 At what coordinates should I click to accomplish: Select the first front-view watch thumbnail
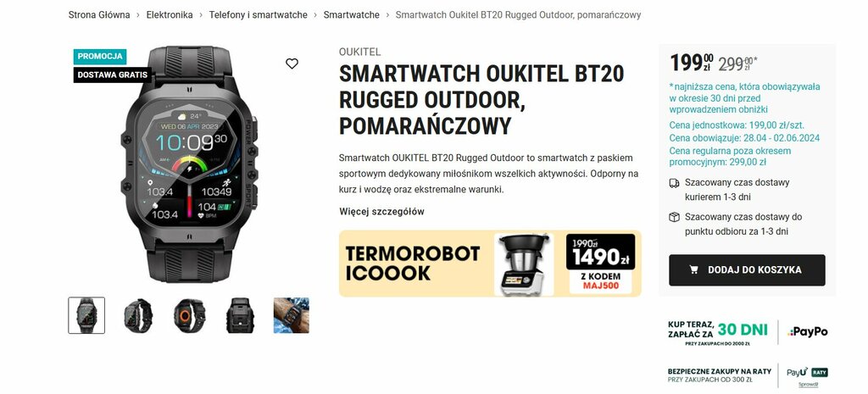[86, 315]
